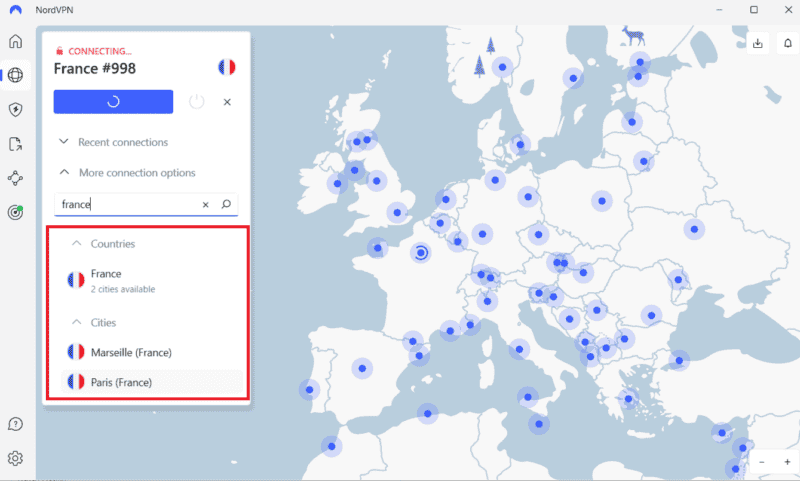The height and width of the screenshot is (481, 800).
Task: Click the French flag beside France #998
Action: [x=227, y=67]
